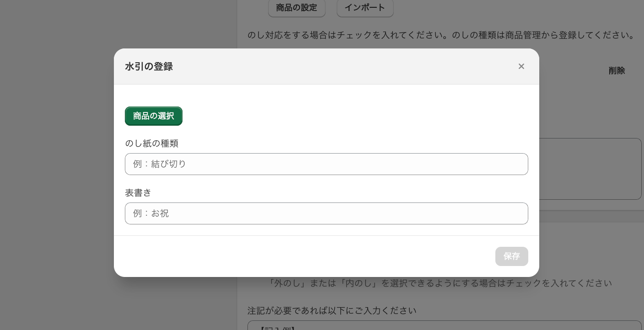Click the 削除 column header text
This screenshot has height=330, width=644.
click(x=617, y=71)
